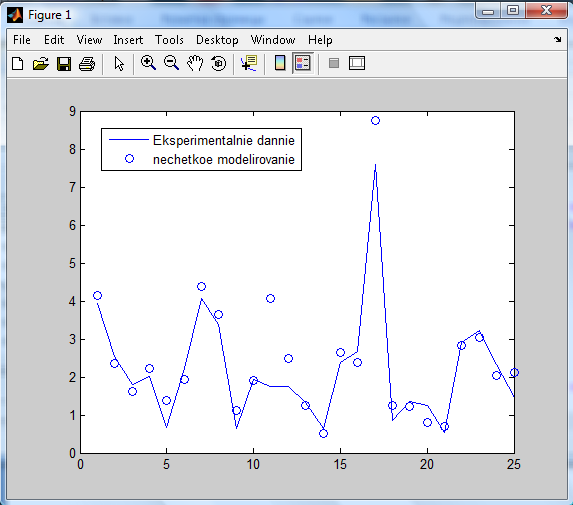
Task: Click the MATLAB logo in the title bar
Action: click(15, 15)
